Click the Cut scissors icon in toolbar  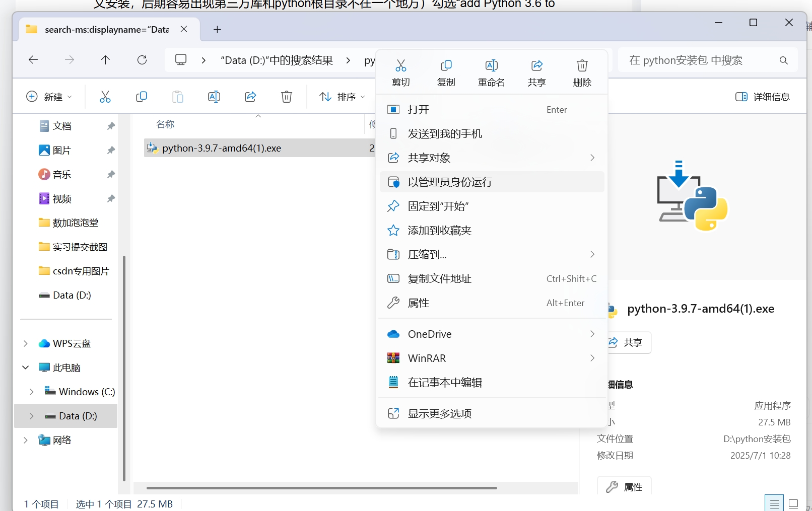[x=105, y=97]
